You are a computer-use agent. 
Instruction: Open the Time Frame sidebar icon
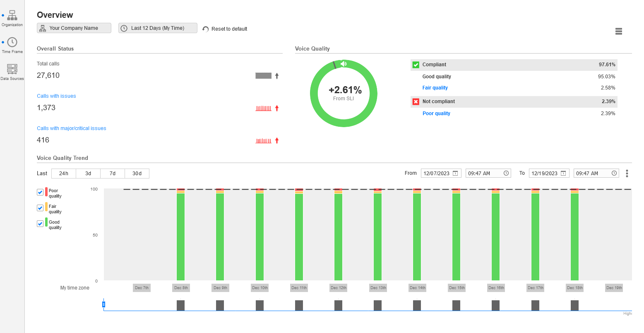12,42
